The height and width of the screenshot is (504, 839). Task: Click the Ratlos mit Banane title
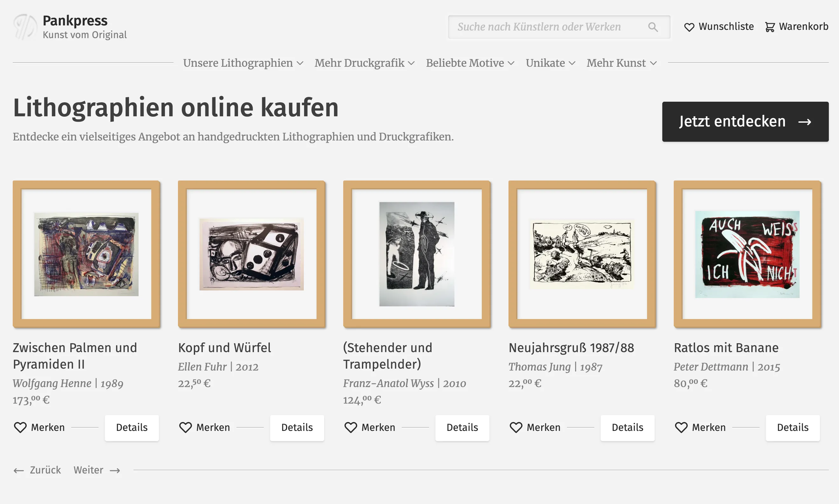[x=726, y=348]
